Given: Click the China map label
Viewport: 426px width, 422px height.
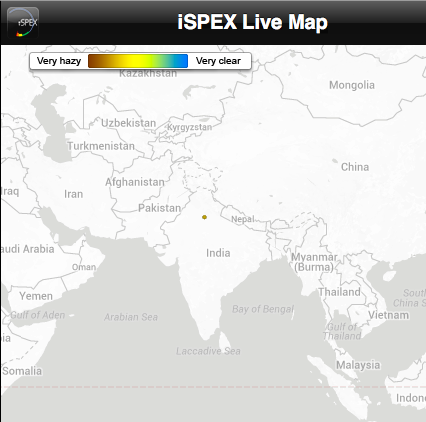Looking at the screenshot, I should tap(355, 167).
